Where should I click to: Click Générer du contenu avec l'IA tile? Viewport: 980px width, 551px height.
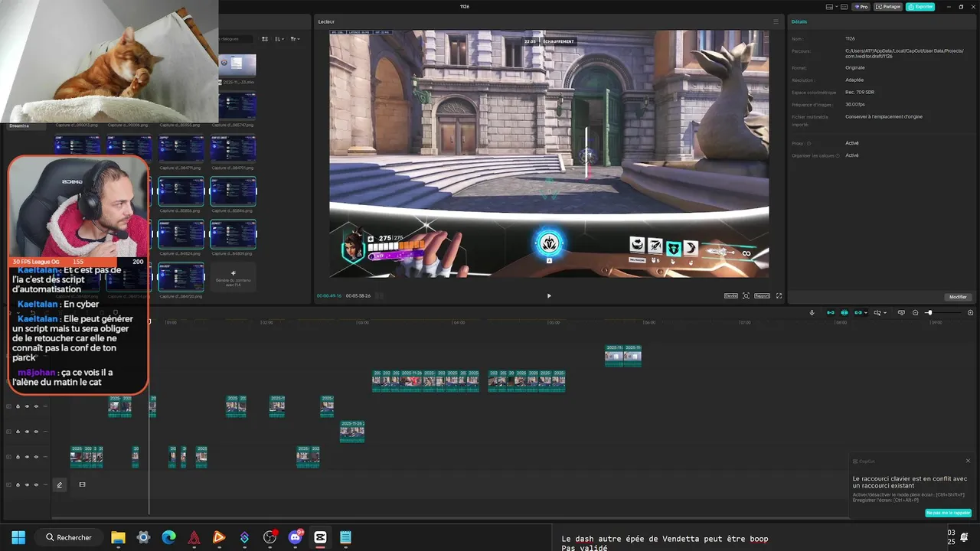[234, 278]
